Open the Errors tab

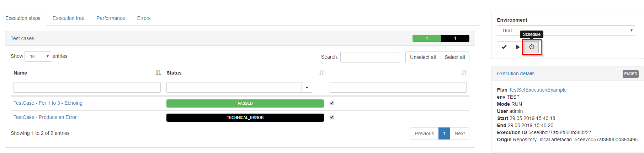[x=144, y=18]
